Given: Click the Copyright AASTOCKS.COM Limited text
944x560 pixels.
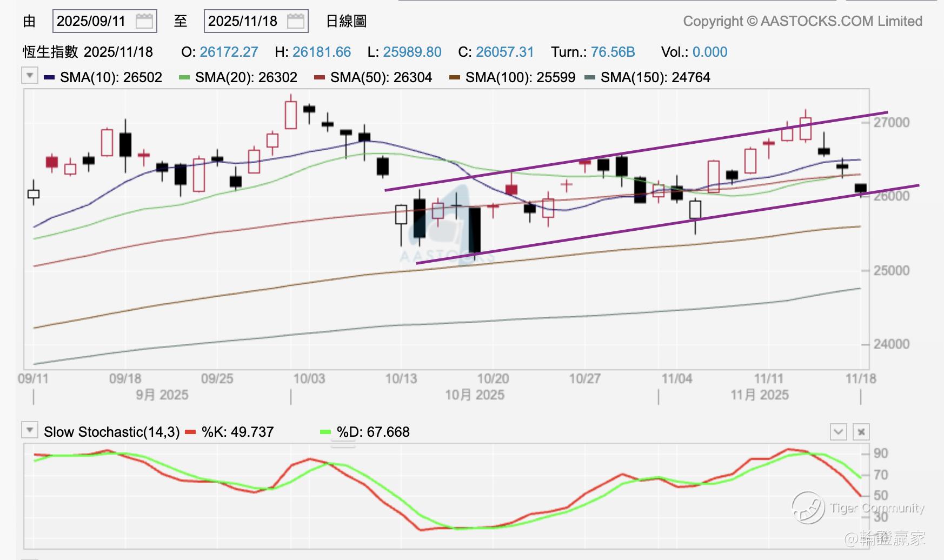Looking at the screenshot, I should click(x=803, y=21).
